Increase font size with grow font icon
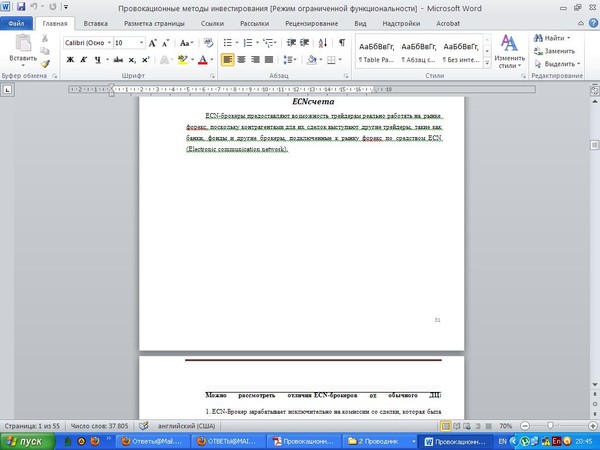This screenshot has height=450, width=600. [x=152, y=43]
